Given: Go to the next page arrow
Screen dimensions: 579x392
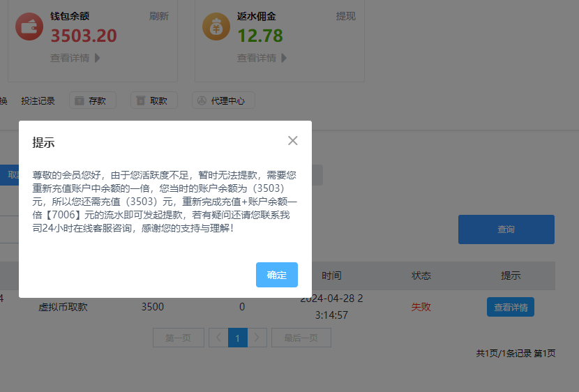Looking at the screenshot, I should click(x=257, y=338).
